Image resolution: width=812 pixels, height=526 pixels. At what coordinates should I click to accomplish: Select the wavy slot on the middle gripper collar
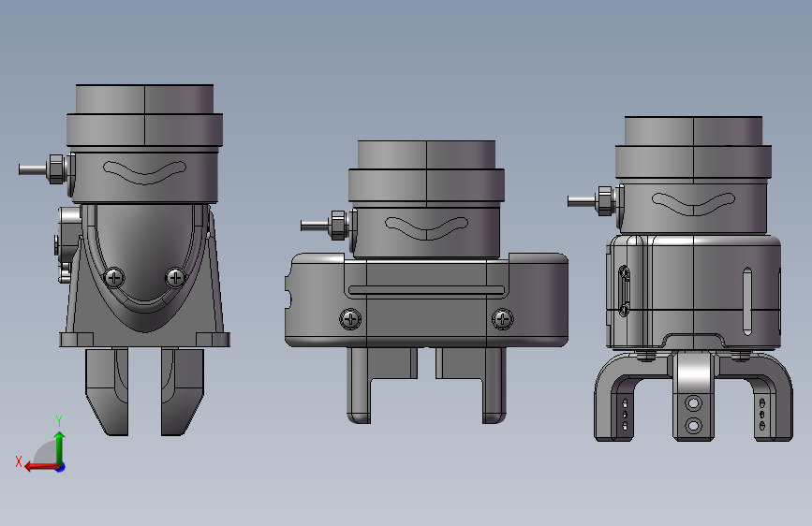(426, 228)
